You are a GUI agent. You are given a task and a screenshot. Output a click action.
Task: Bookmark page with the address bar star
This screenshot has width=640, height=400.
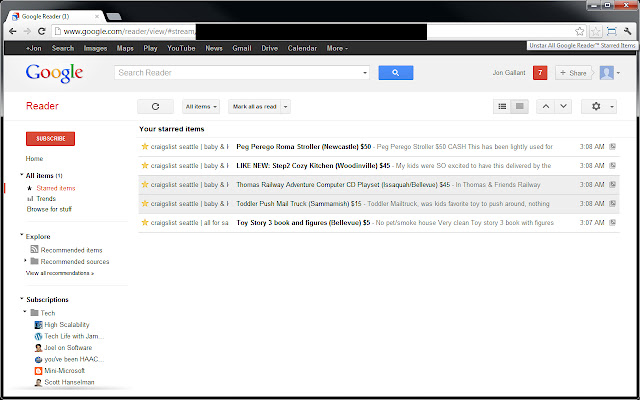tap(579, 31)
